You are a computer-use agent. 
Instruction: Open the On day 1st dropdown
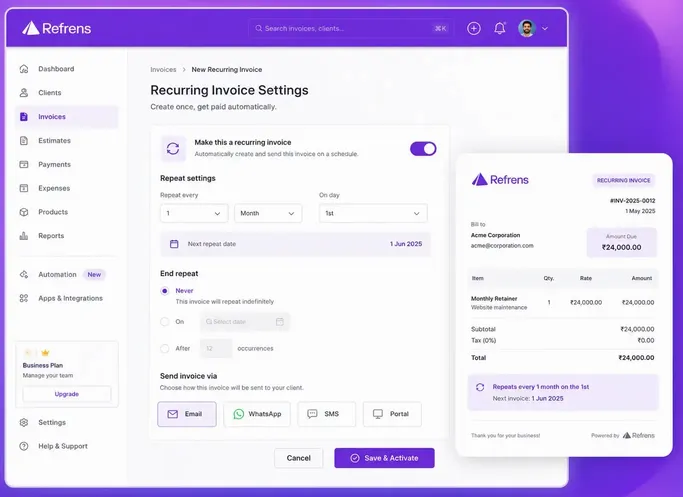(373, 213)
